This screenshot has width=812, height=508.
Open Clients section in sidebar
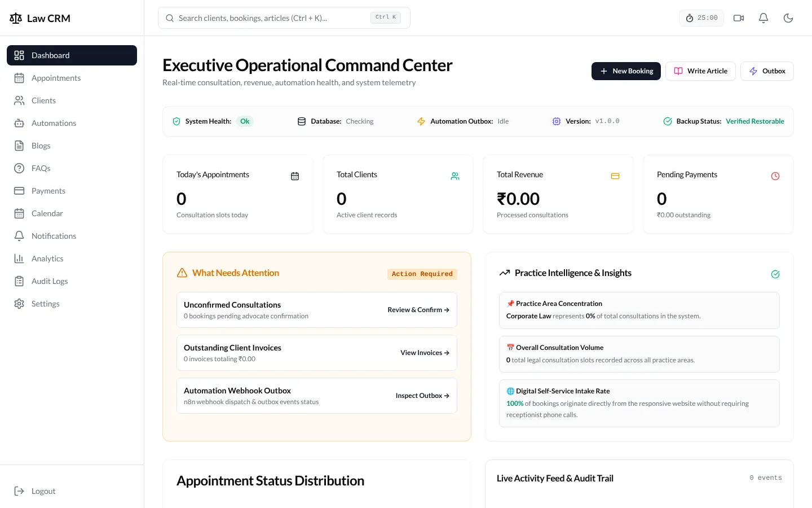point(72,100)
